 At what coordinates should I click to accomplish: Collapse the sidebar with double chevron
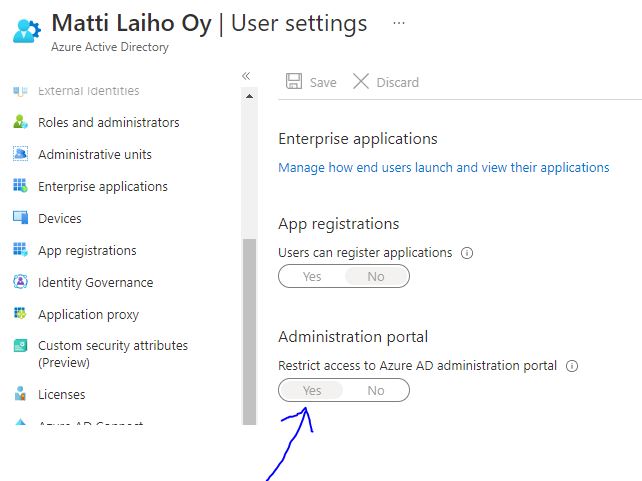tap(246, 76)
